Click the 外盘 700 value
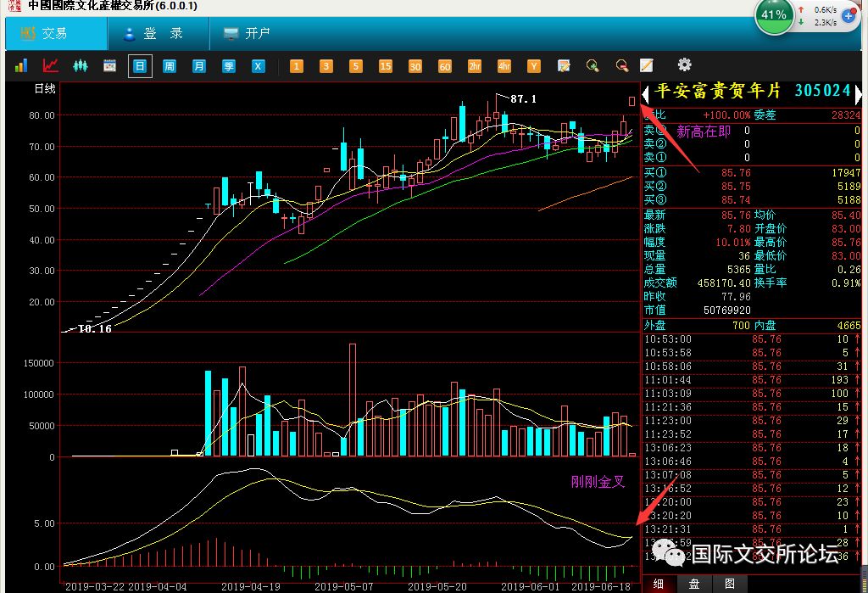 [741, 325]
